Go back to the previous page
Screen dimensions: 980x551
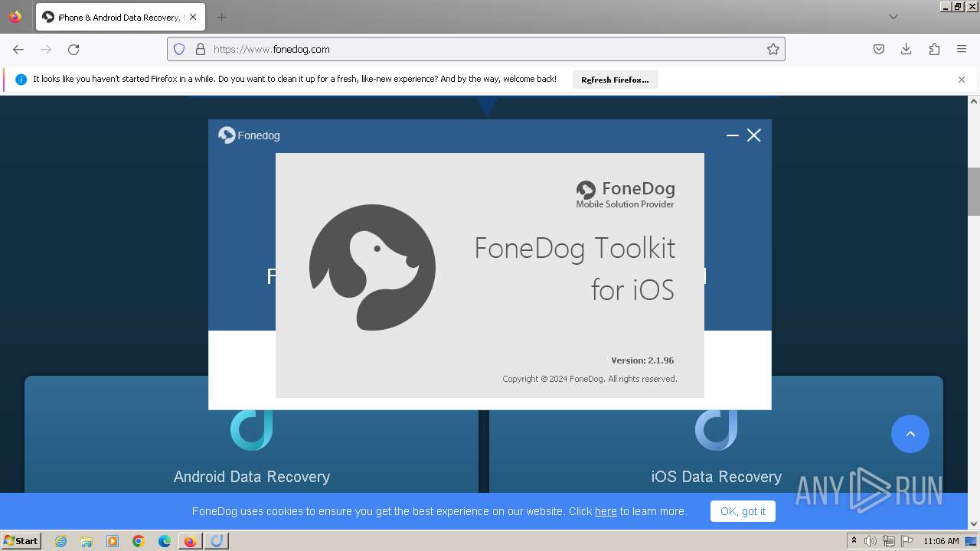[18, 49]
